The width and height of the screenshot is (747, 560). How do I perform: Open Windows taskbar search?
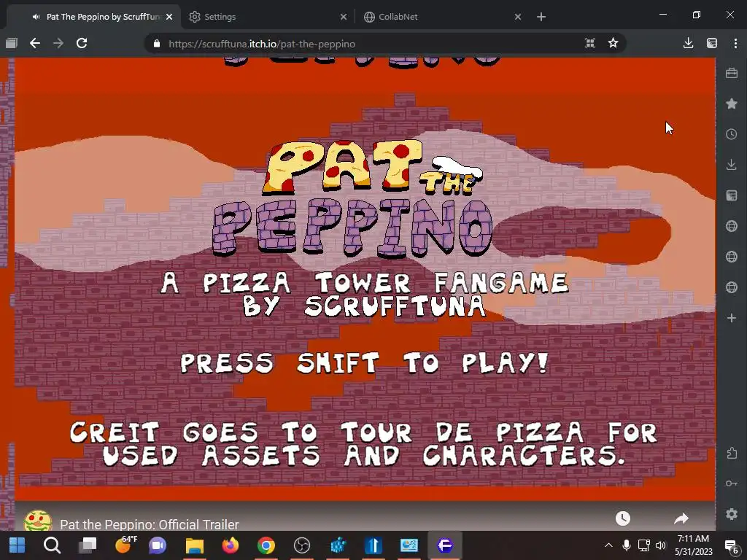tap(52, 545)
